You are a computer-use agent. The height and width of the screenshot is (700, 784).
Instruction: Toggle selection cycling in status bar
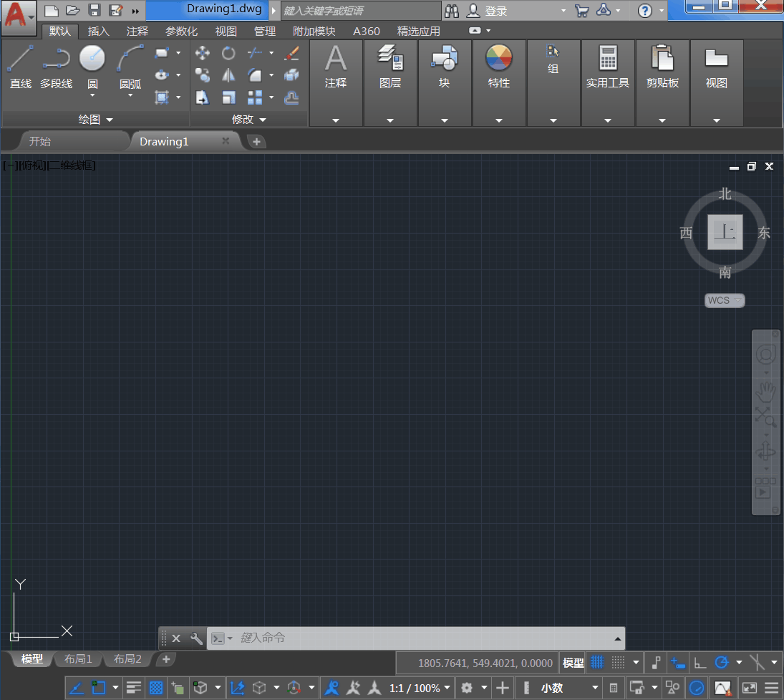(x=178, y=688)
